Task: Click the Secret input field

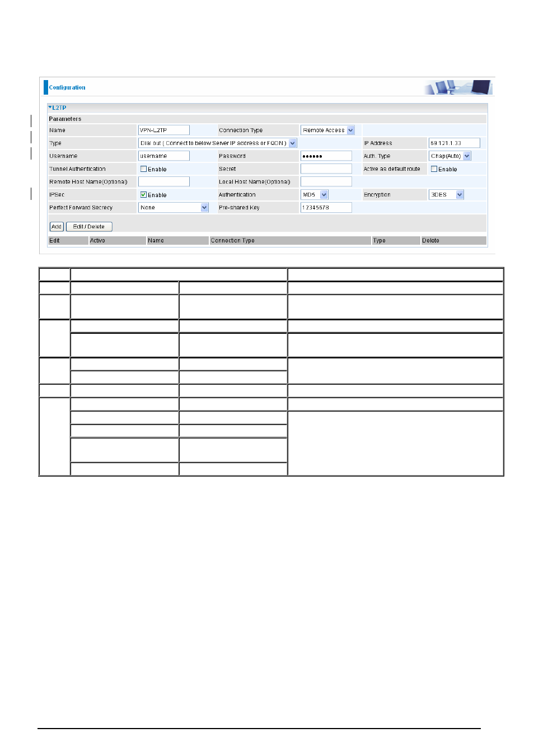Action: click(326, 169)
